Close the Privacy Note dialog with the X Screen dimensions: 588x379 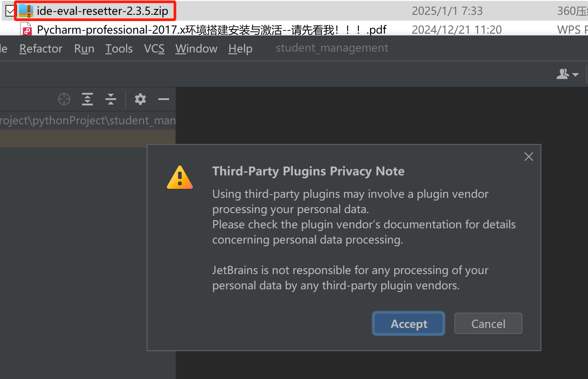click(x=529, y=157)
